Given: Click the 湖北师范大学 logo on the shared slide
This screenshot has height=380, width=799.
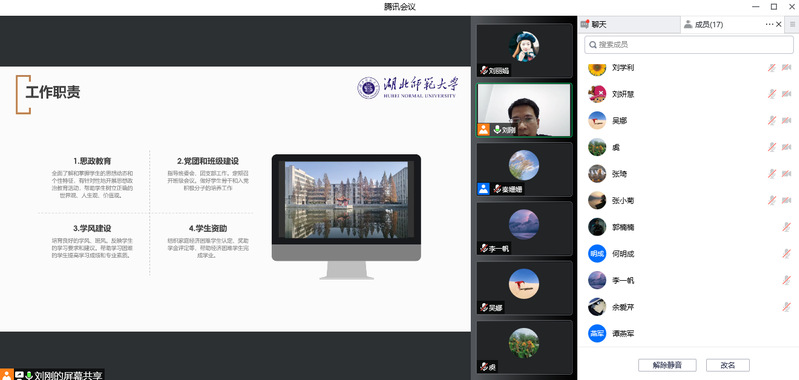Looking at the screenshot, I should click(408, 87).
